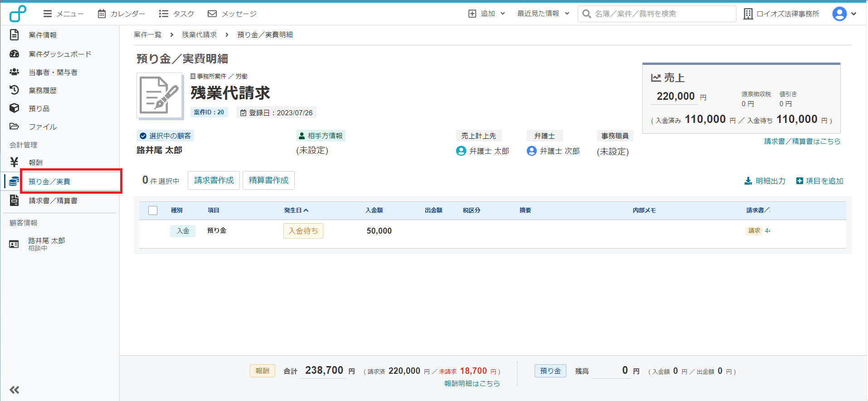Open 案件情報 in the sidebar

43,35
